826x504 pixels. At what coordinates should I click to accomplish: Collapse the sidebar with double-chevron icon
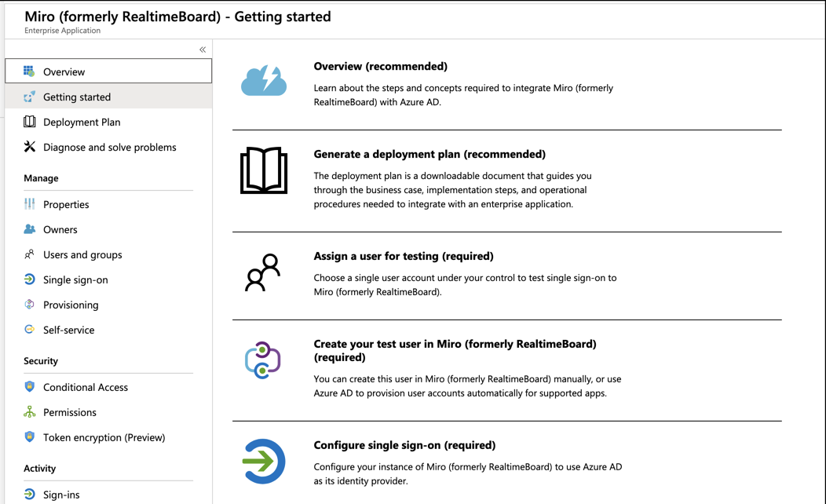click(203, 49)
